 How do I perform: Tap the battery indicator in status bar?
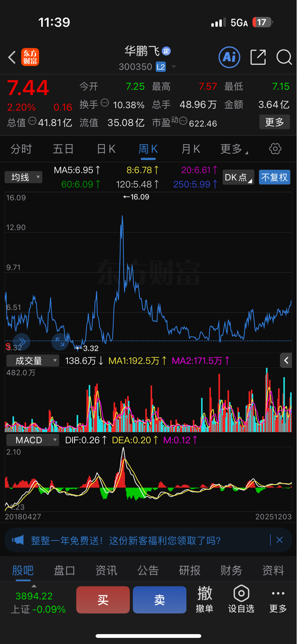point(263,22)
